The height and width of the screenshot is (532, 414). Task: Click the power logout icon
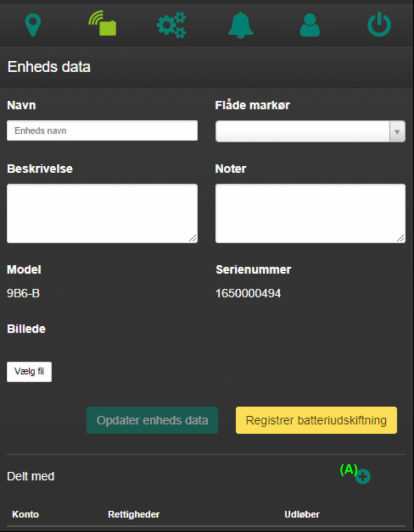[379, 24]
